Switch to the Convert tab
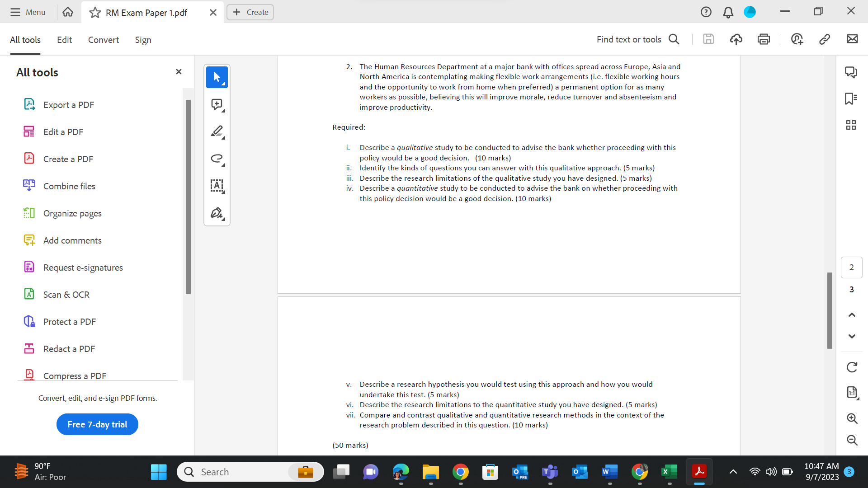The height and width of the screenshot is (488, 868). point(104,40)
